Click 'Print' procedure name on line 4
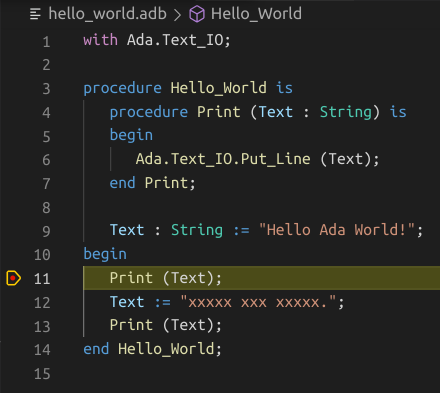The width and height of the screenshot is (440, 393). [x=218, y=112]
